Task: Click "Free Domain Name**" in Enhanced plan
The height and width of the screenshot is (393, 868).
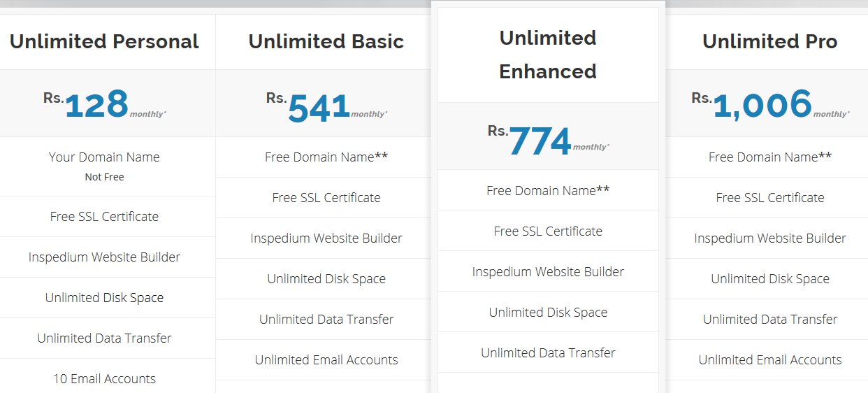Action: coord(548,190)
